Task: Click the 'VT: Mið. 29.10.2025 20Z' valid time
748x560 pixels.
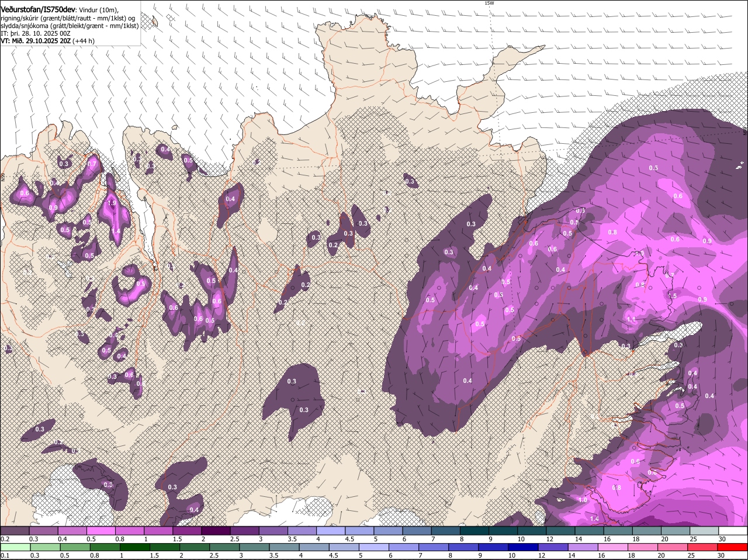Action: click(x=36, y=41)
